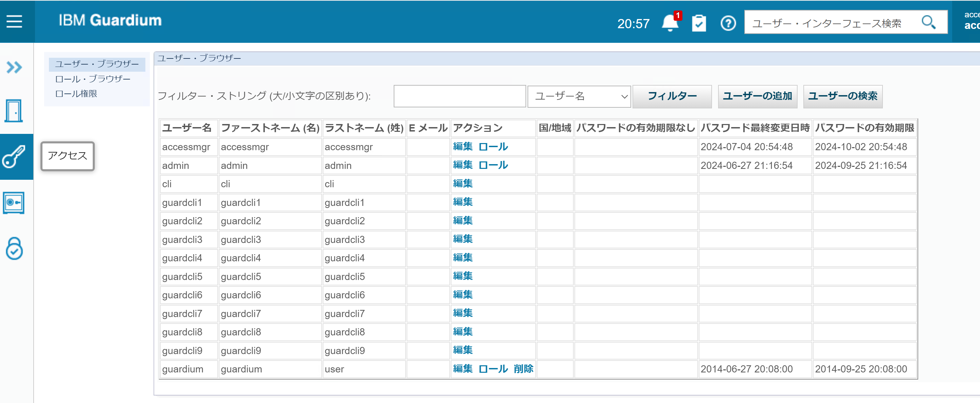Click the ユーザーの検索 button
The width and height of the screenshot is (980, 403).
[x=842, y=96]
